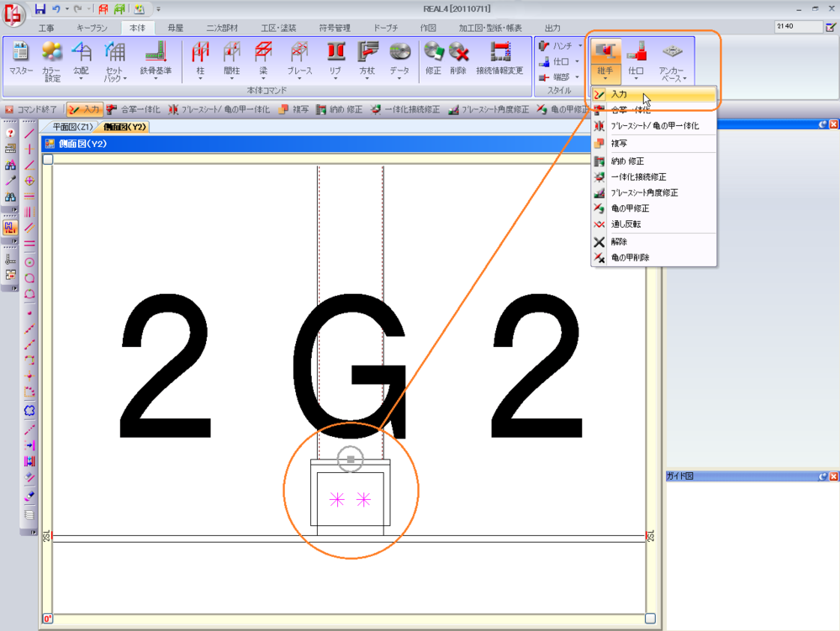Click the アンカーベース anchor base icon

click(x=673, y=51)
